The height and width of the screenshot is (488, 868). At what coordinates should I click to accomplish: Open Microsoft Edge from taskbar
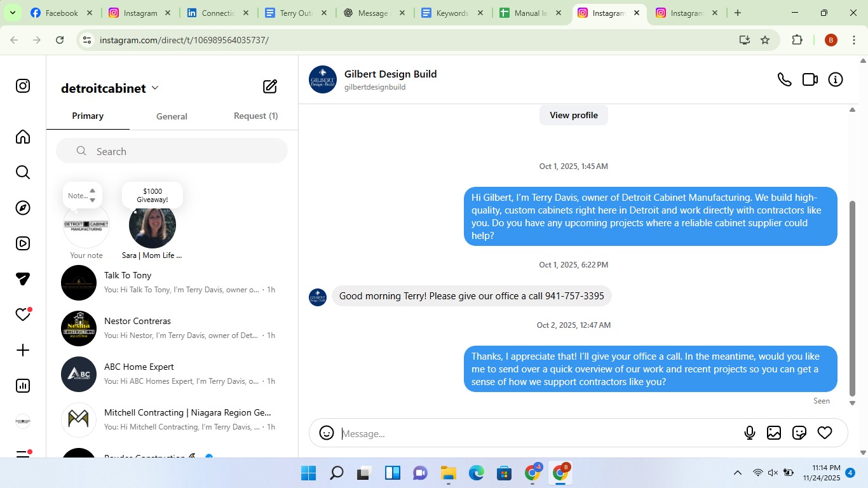pos(477,473)
